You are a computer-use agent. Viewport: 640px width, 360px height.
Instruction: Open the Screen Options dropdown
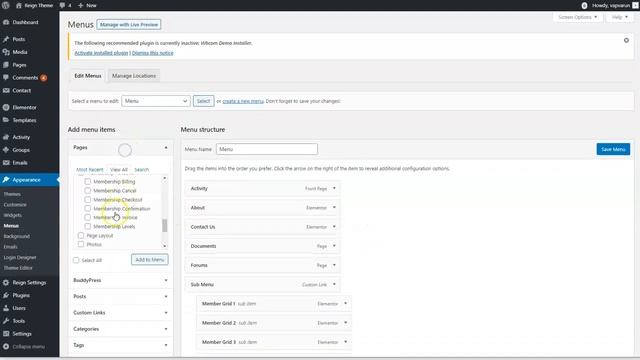577,17
